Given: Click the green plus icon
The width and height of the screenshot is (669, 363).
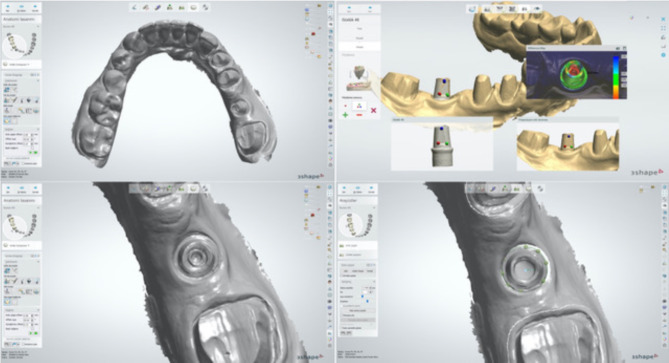Looking at the screenshot, I should point(345,115).
